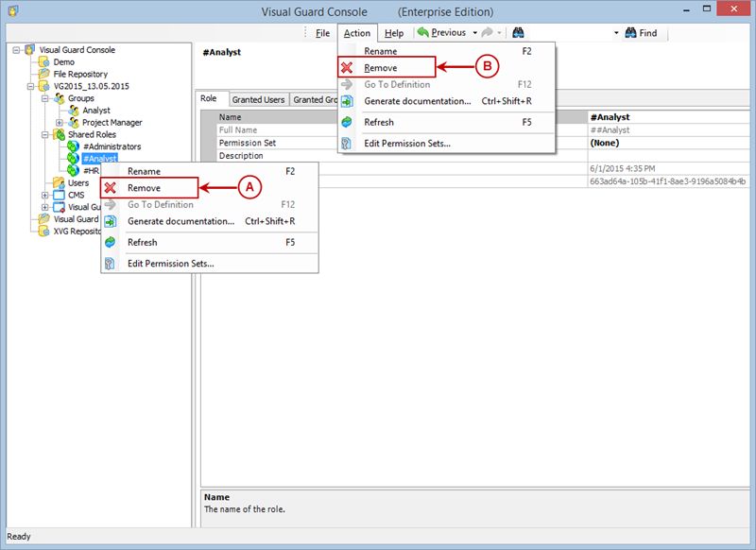Open the Previous history dropdown arrow

475,33
